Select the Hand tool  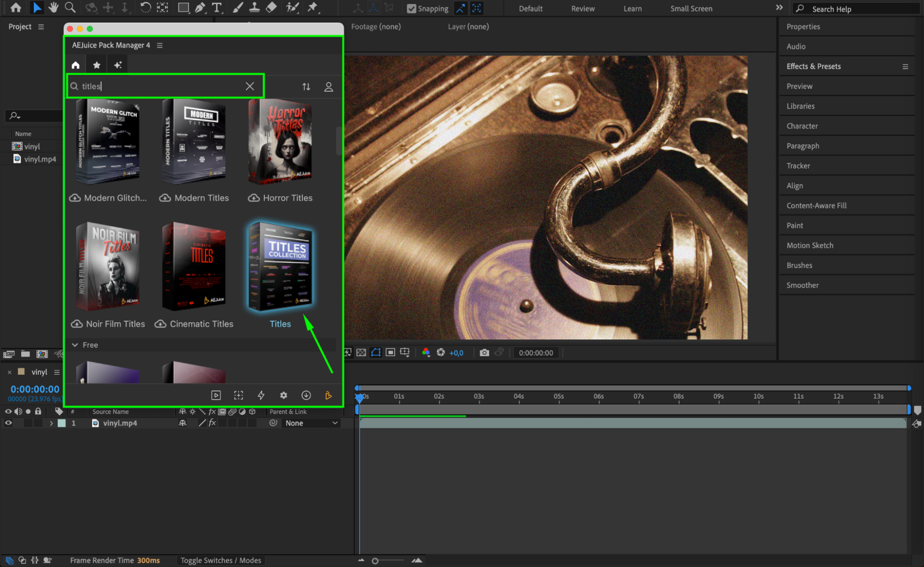[x=54, y=7]
